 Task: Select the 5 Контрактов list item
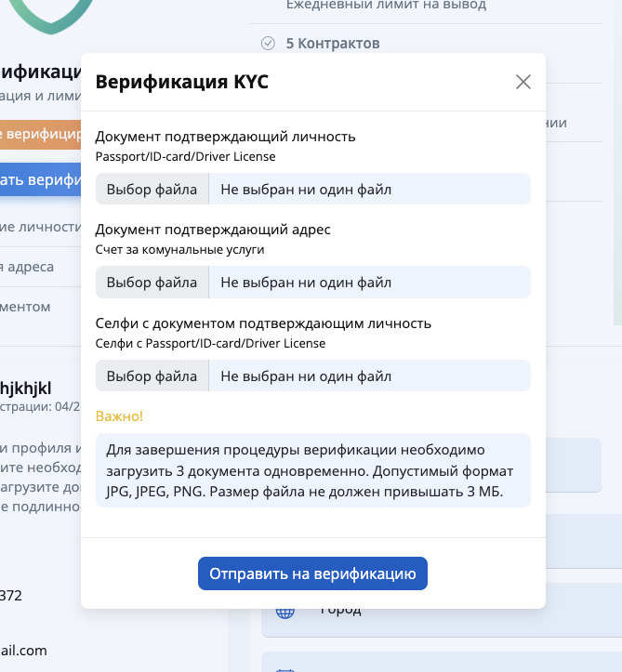[333, 43]
